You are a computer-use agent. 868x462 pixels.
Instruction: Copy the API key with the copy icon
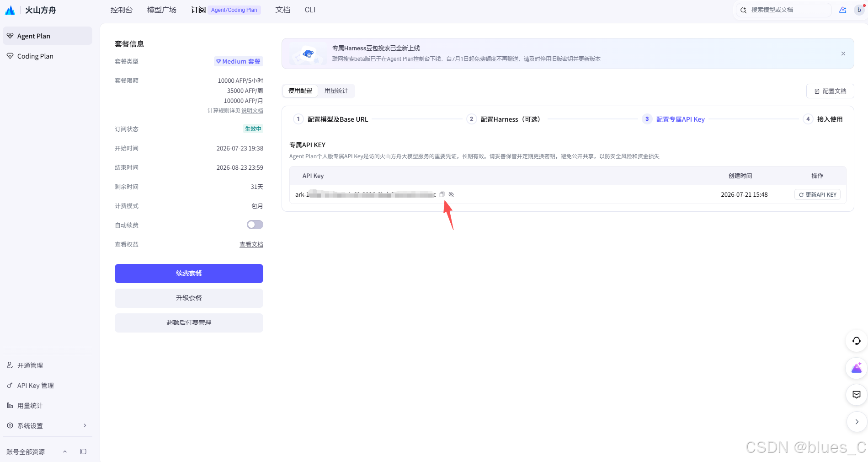[442, 194]
